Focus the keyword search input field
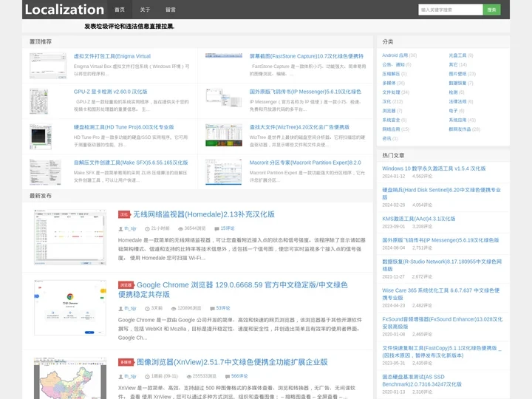This screenshot has height=399, width=532. click(x=450, y=10)
